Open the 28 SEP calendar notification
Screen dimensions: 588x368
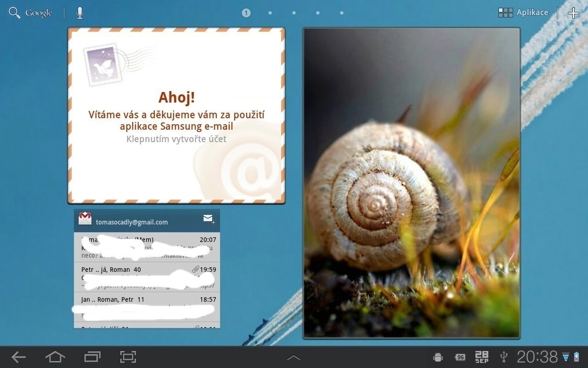482,357
